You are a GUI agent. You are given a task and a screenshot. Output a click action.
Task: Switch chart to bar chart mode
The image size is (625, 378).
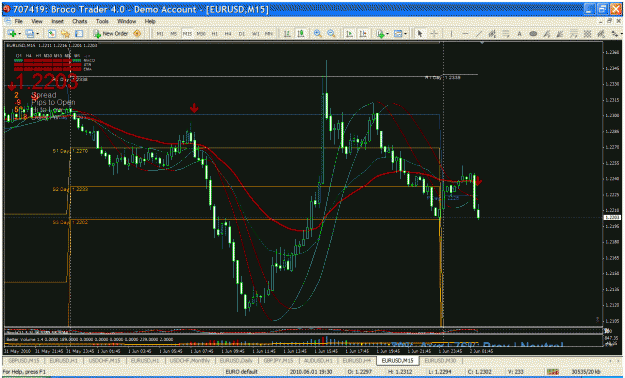pyautogui.click(x=287, y=34)
